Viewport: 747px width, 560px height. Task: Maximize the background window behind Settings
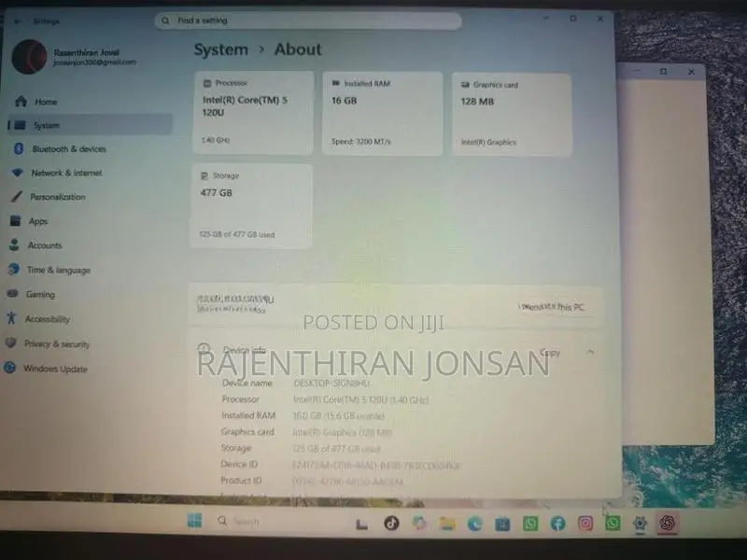(x=663, y=72)
